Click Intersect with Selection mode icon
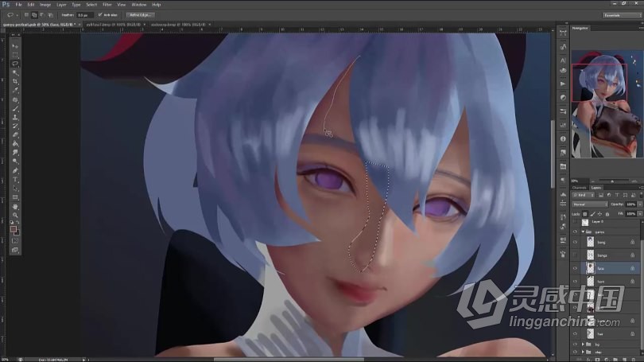 click(x=51, y=15)
